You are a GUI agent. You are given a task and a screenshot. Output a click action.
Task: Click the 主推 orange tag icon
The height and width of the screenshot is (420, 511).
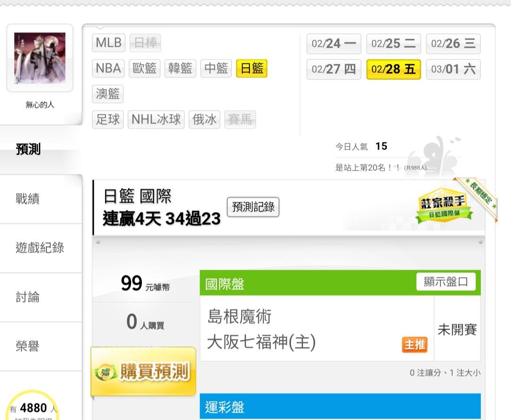point(414,345)
